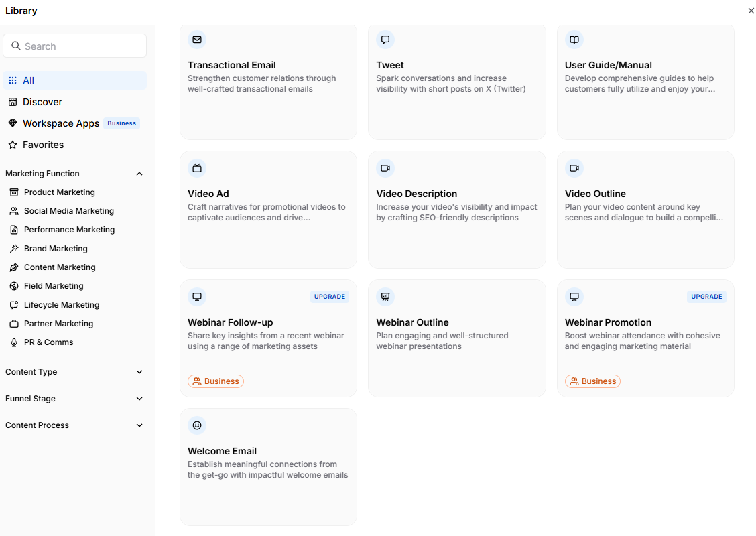The image size is (756, 536).
Task: Click the Field Marketing globe icon
Action: (x=14, y=286)
